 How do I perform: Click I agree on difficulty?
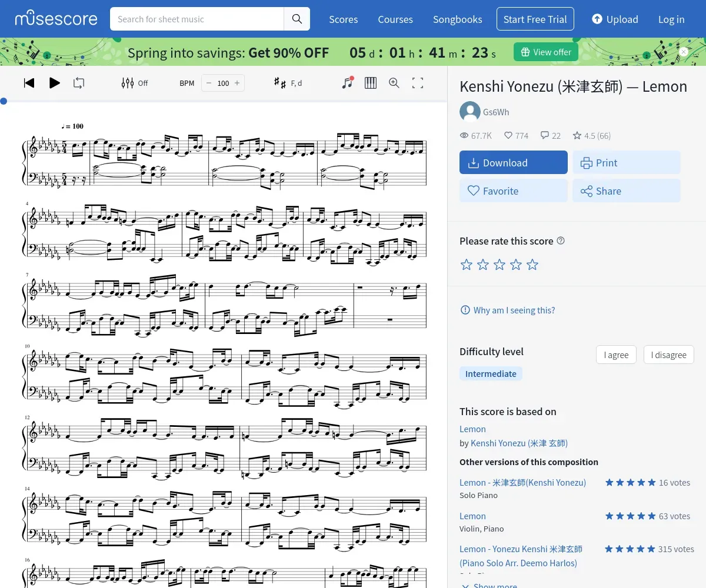pos(616,355)
